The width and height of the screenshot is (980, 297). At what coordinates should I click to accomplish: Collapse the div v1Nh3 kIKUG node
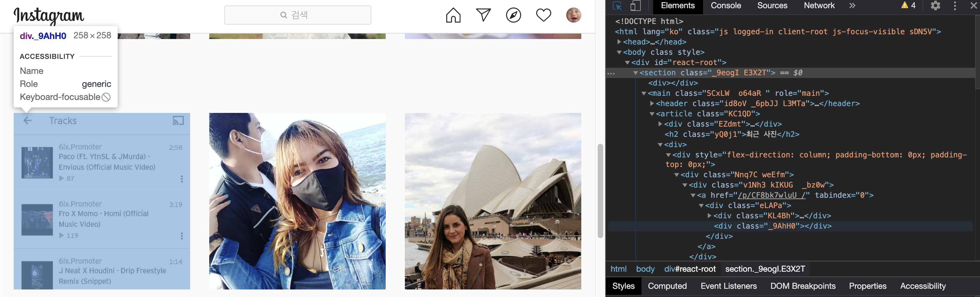[x=685, y=185]
